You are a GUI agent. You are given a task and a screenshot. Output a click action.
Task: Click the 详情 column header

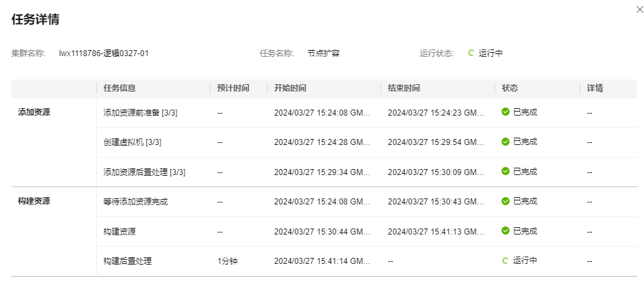point(595,88)
